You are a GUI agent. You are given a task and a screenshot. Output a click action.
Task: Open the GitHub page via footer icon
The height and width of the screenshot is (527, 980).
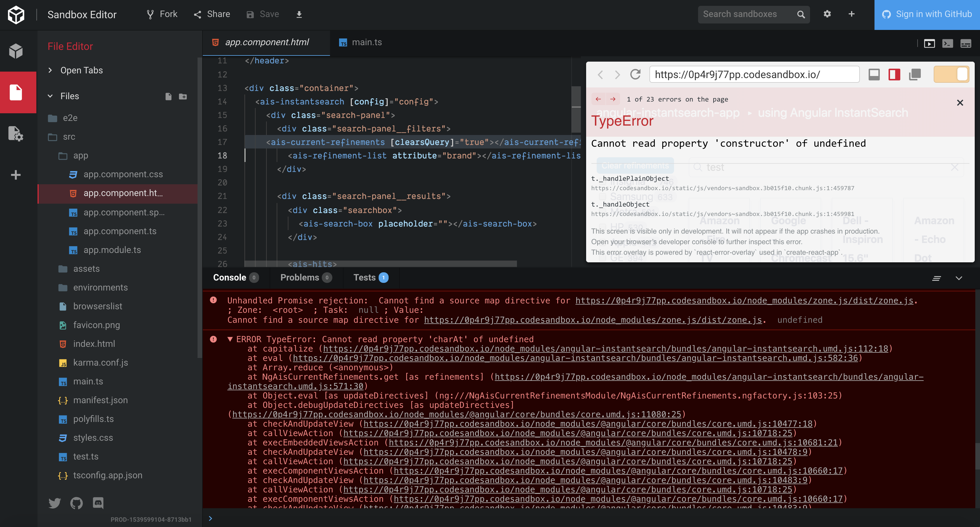(x=76, y=503)
